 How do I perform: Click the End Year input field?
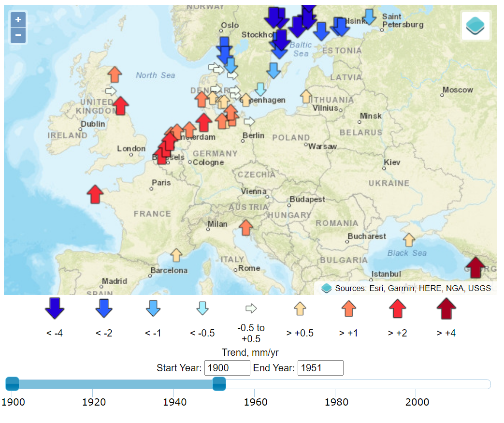(x=320, y=368)
